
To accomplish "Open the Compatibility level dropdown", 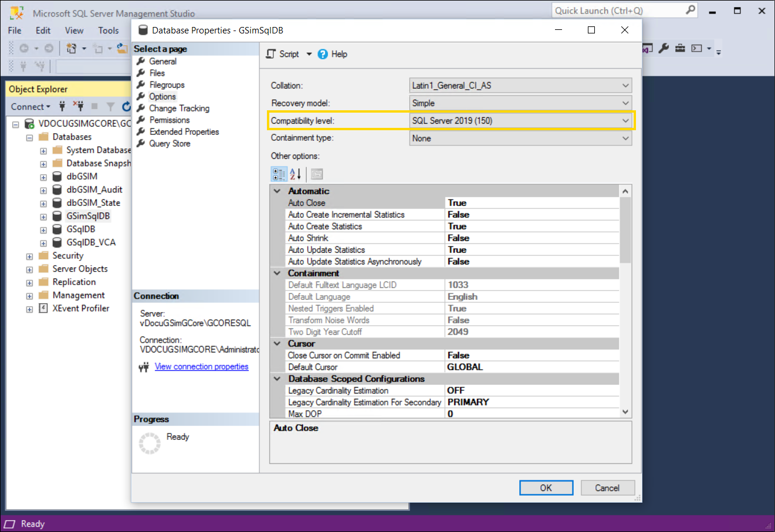I will click(x=625, y=121).
